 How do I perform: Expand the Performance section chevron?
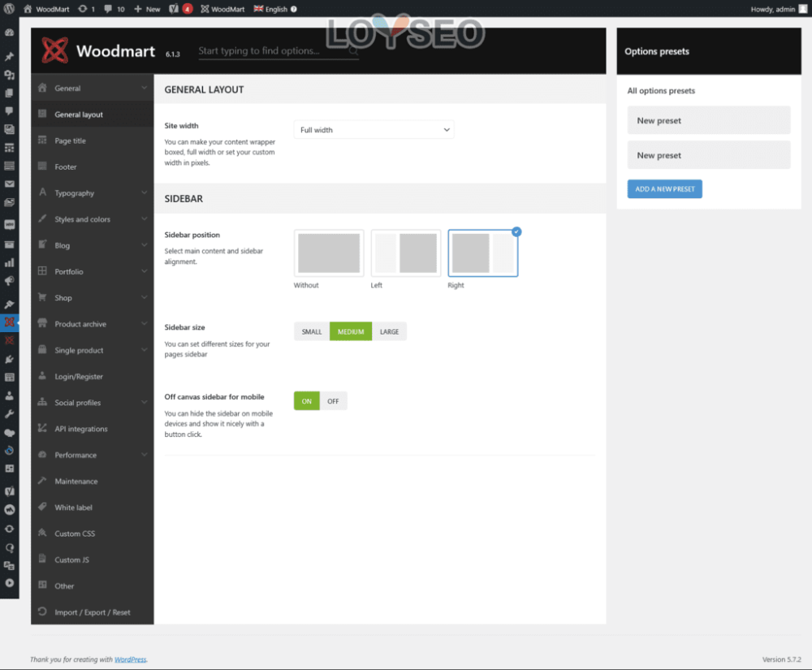pos(144,455)
